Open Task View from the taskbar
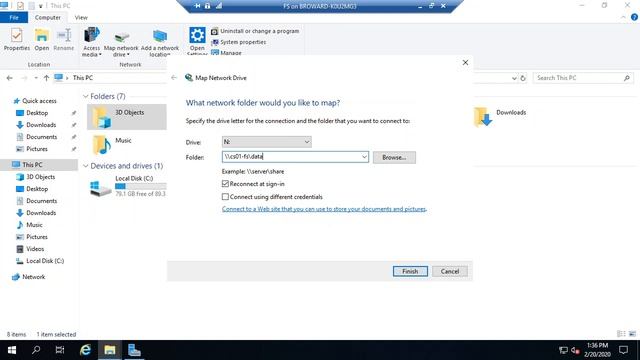Image resolution: width=640 pixels, height=360 pixels. pyautogui.click(x=60, y=350)
